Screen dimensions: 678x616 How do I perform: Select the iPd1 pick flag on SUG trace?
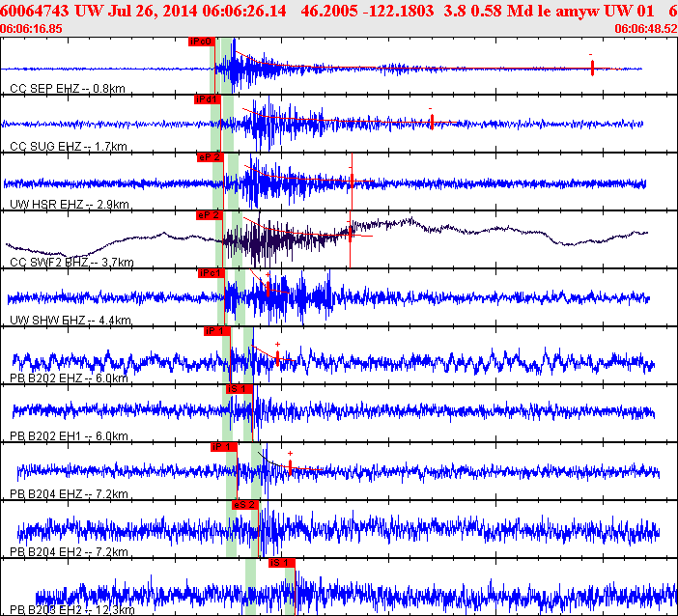pyautogui.click(x=208, y=99)
